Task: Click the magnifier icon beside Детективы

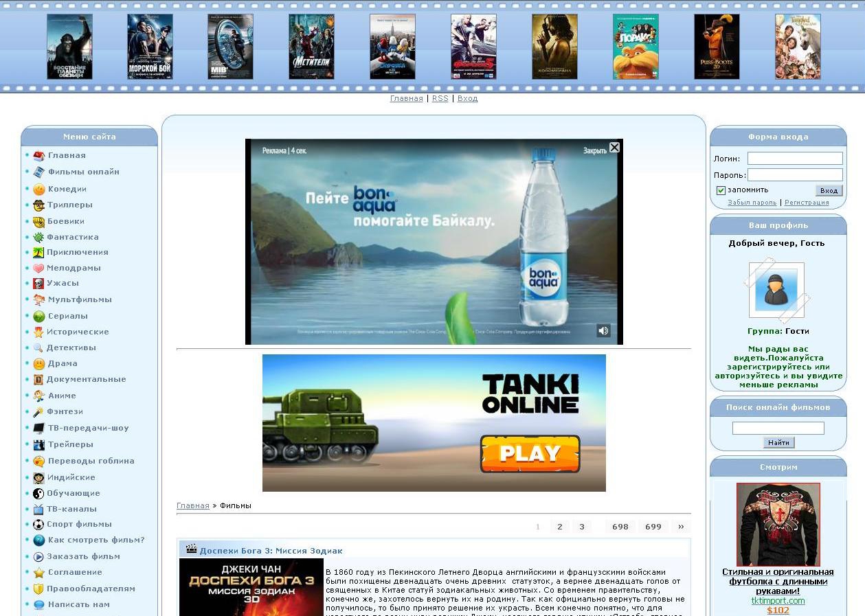Action: [x=38, y=348]
